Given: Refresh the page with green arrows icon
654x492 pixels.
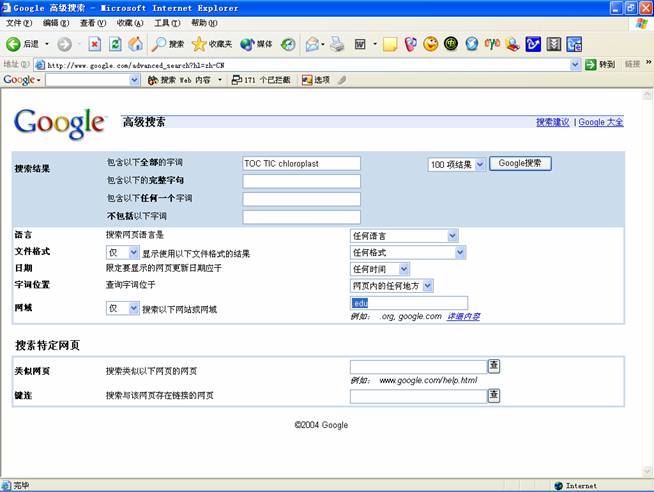Looking at the screenshot, I should (115, 44).
